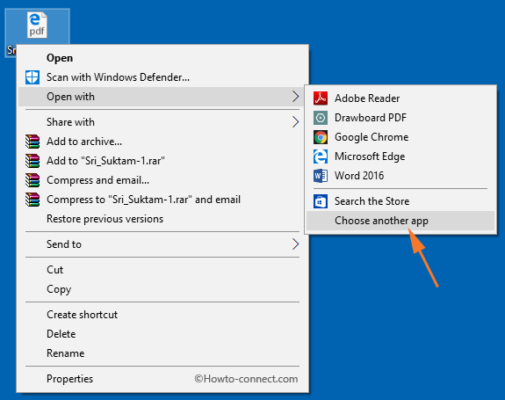505x400 pixels.
Task: Select Open with menu entry
Action: coord(162,97)
